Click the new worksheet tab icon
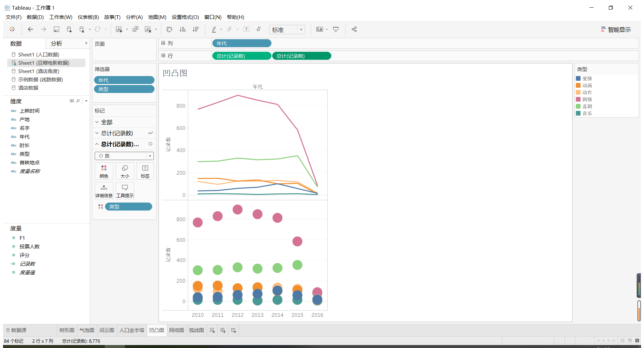 click(212, 330)
